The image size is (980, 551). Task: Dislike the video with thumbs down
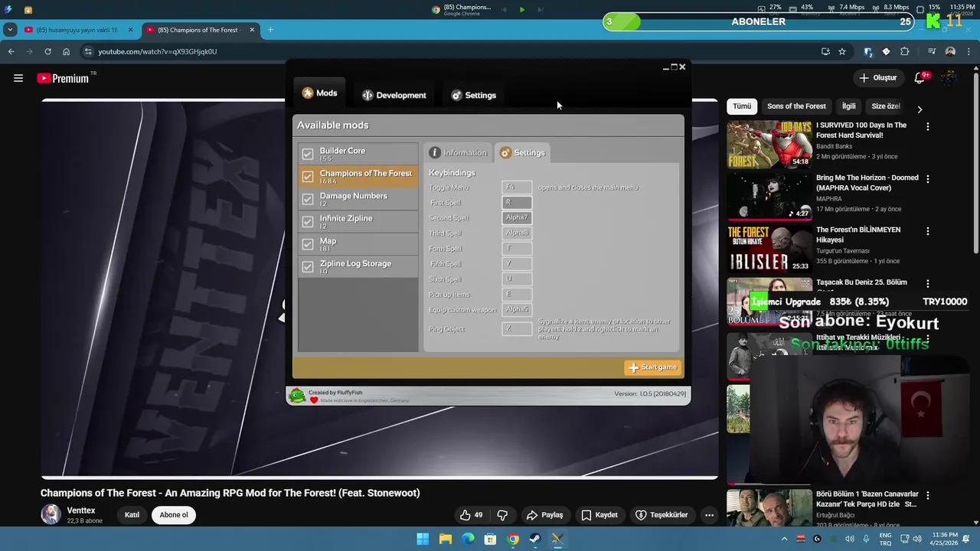point(502,515)
